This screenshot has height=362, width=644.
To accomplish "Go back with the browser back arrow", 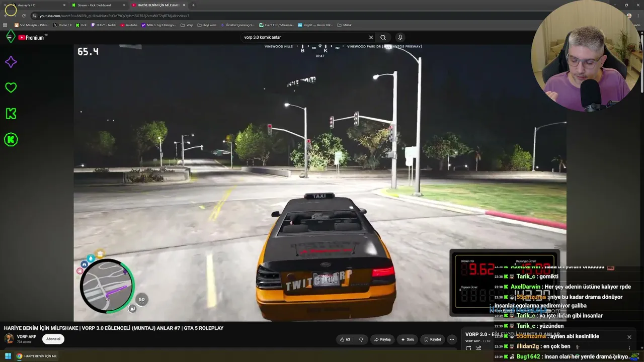I will [6, 16].
